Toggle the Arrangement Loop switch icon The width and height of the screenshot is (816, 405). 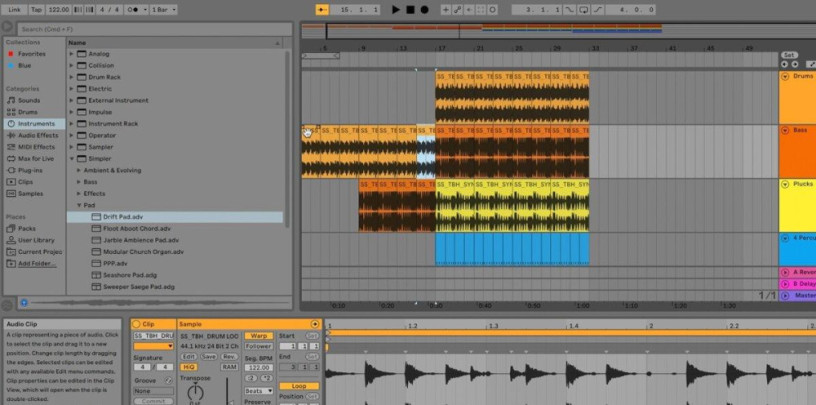[x=584, y=9]
